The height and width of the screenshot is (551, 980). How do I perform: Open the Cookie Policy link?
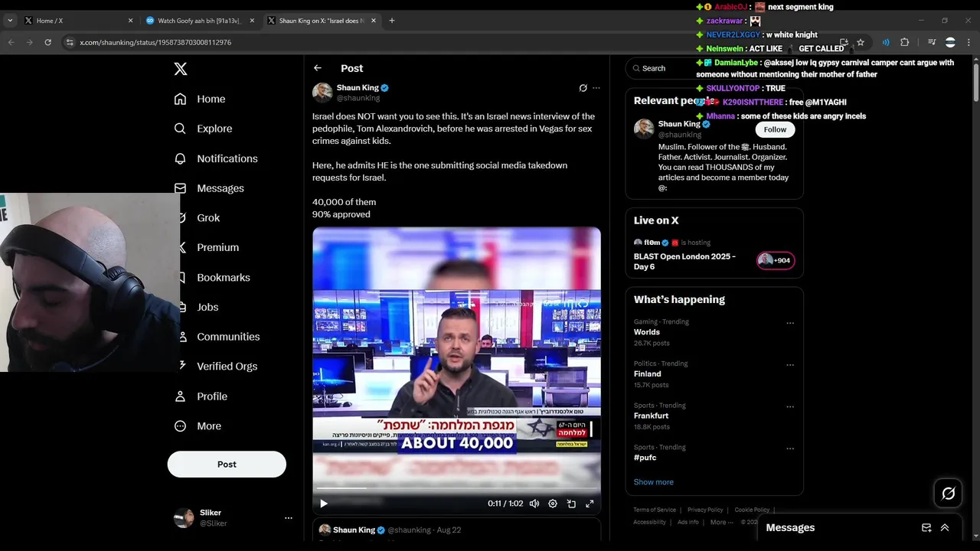[752, 510]
